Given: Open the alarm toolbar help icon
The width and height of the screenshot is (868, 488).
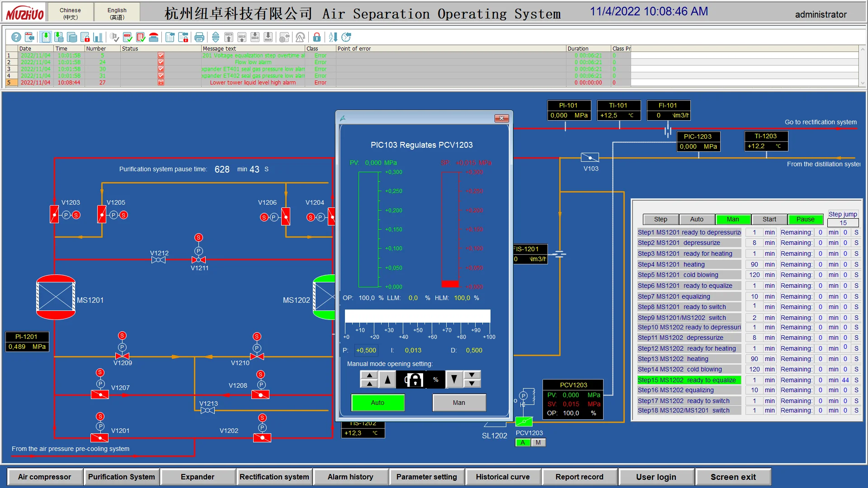Looking at the screenshot, I should pyautogui.click(x=16, y=37).
